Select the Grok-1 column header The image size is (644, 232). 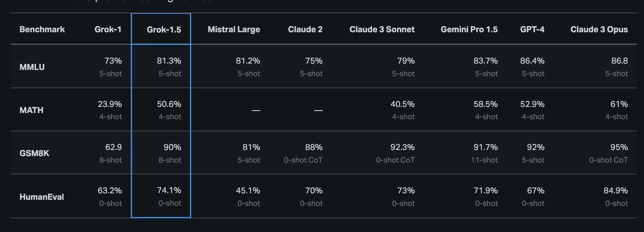coord(108,29)
